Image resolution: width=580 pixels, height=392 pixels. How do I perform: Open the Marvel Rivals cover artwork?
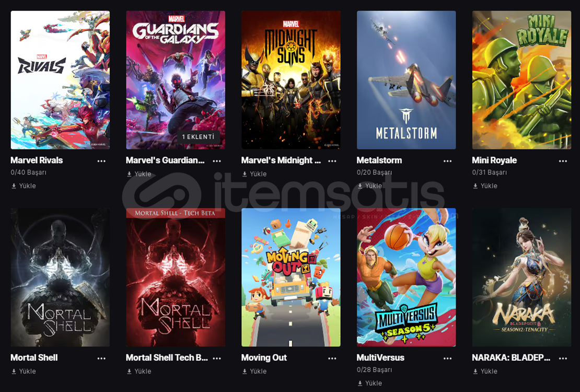click(60, 80)
